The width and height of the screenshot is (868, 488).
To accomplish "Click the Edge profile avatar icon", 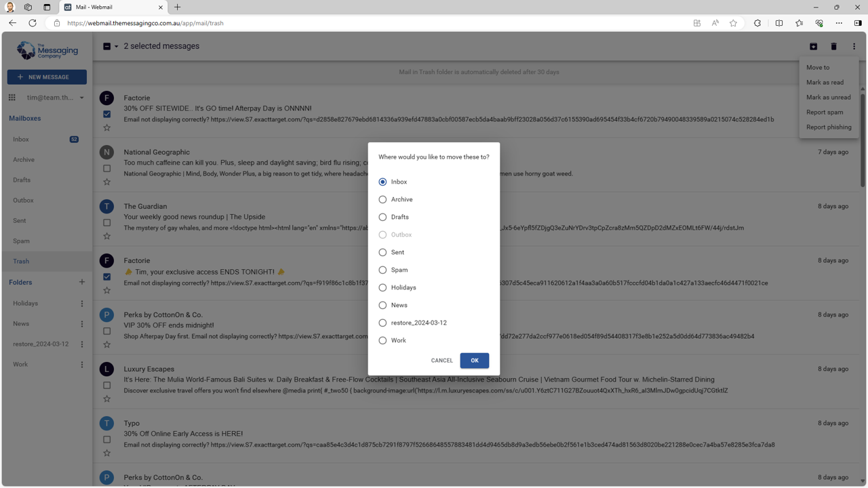I will point(10,7).
